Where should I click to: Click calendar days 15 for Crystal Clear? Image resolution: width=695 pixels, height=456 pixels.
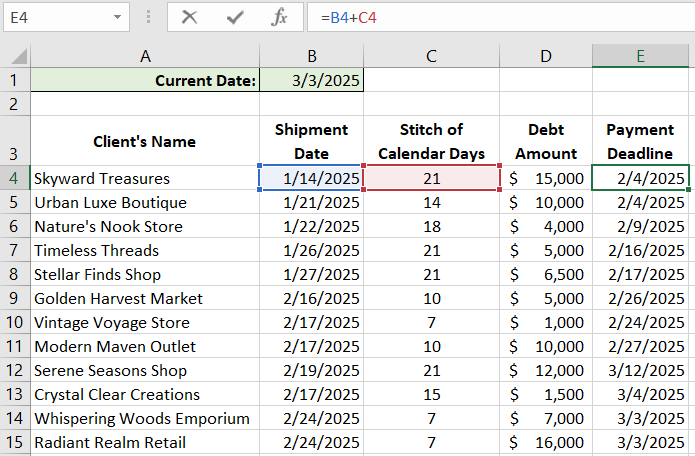(431, 394)
